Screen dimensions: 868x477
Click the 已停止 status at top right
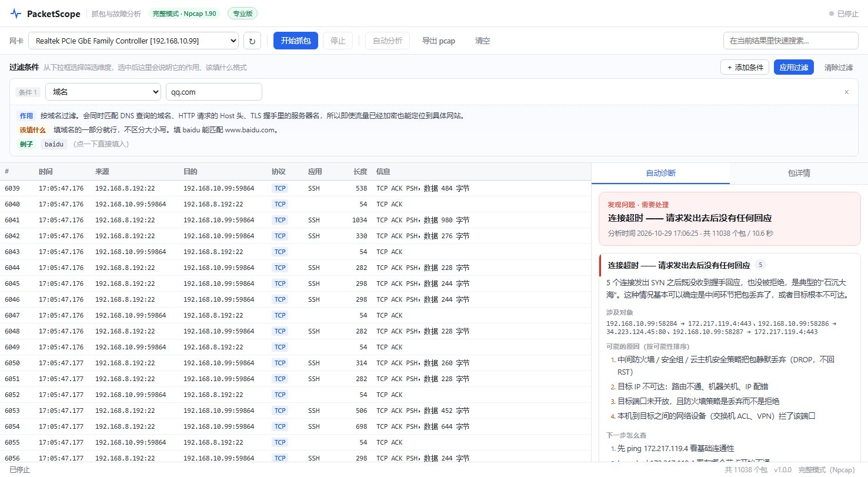[844, 14]
